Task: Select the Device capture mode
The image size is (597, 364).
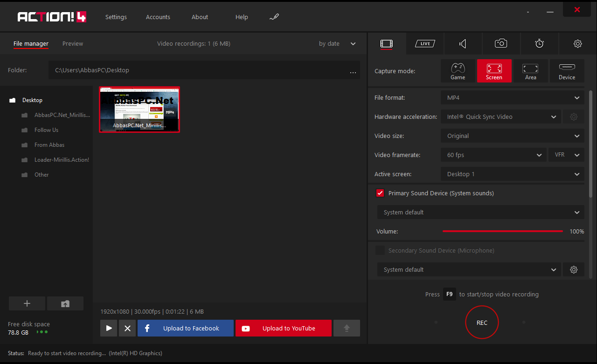Action: (x=567, y=71)
